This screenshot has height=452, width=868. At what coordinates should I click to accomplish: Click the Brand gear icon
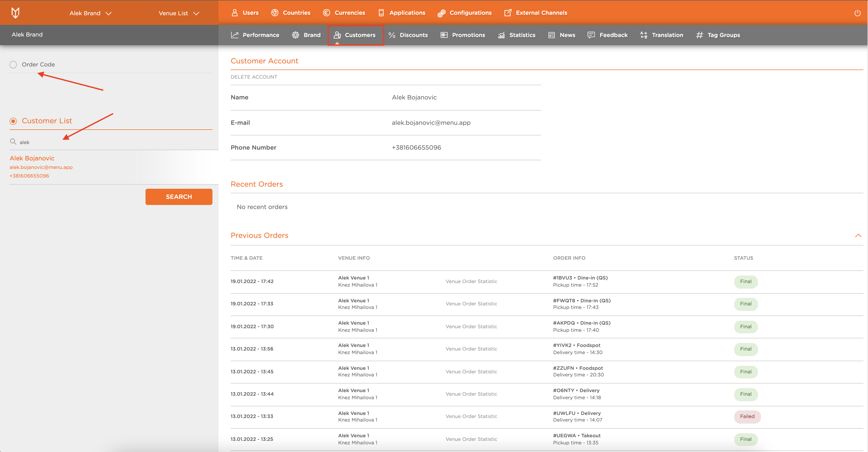295,35
